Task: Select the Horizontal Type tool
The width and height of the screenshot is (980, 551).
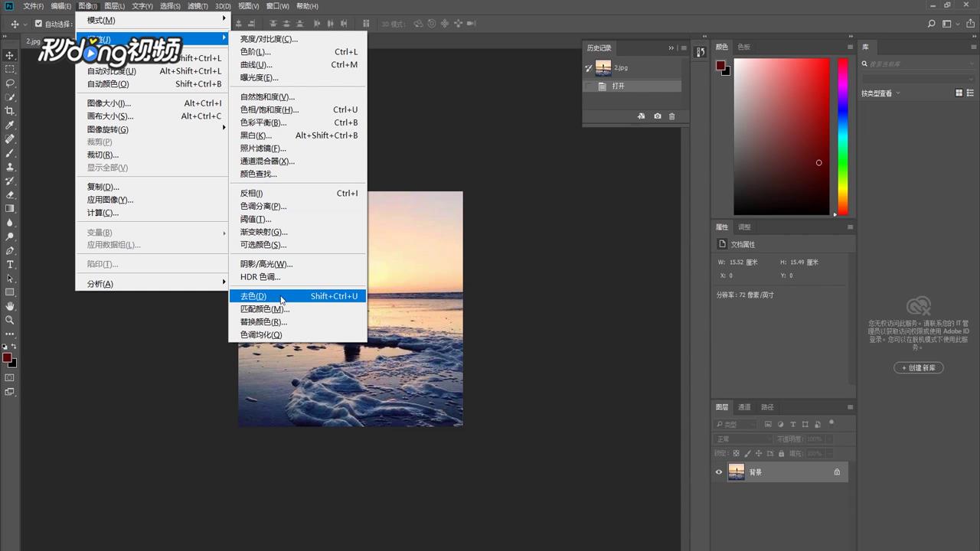Action: [10, 263]
